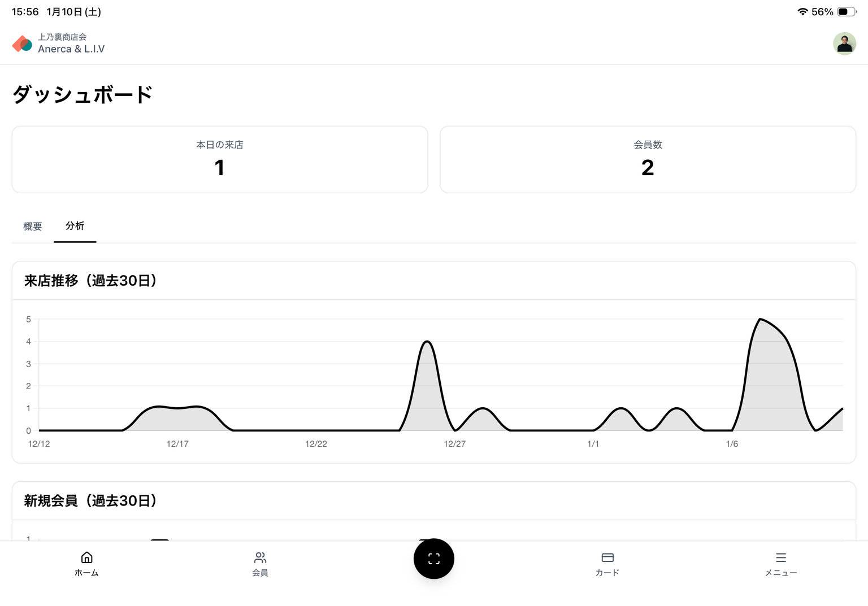
Task: Open the user profile avatar
Action: tap(844, 43)
